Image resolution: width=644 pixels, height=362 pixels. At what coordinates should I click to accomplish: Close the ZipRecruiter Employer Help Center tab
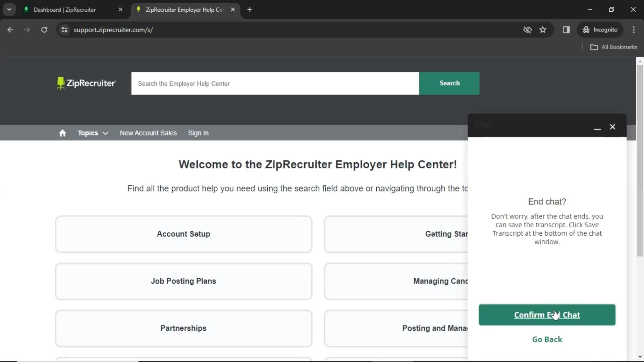(233, 10)
